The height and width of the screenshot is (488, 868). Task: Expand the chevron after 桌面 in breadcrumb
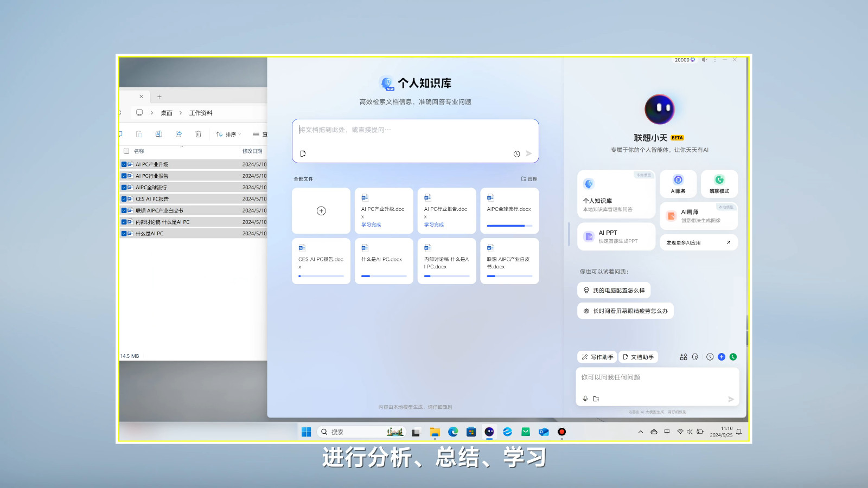click(x=181, y=113)
